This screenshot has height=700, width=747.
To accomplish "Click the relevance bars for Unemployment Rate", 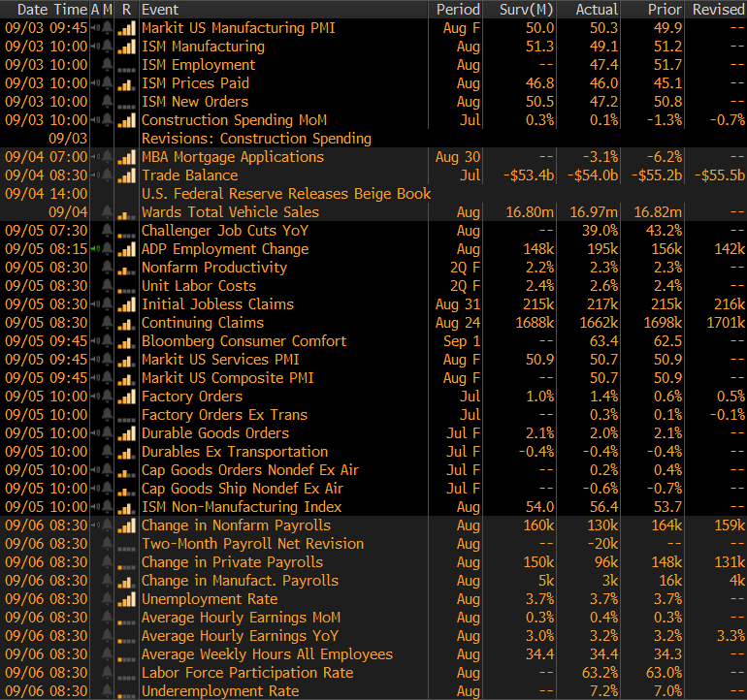I will (x=126, y=599).
